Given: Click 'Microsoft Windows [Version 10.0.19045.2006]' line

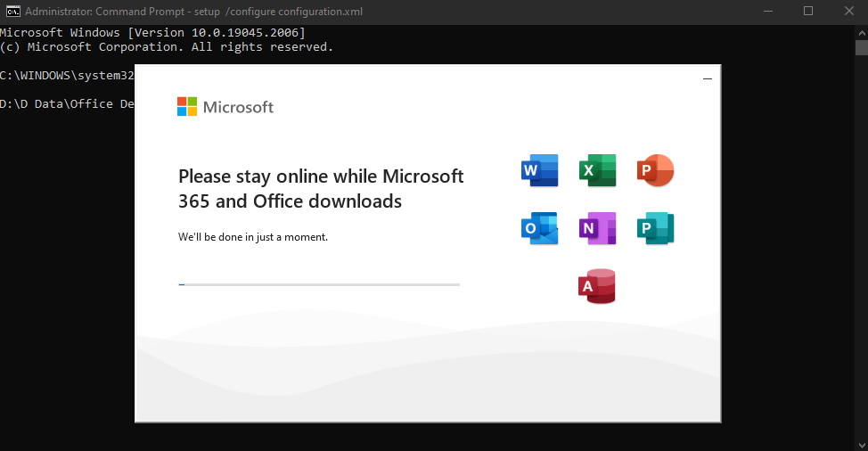Looking at the screenshot, I should pyautogui.click(x=152, y=33).
